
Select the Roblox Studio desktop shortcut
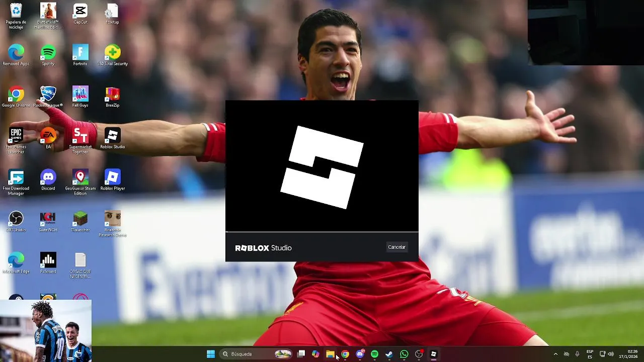click(112, 138)
